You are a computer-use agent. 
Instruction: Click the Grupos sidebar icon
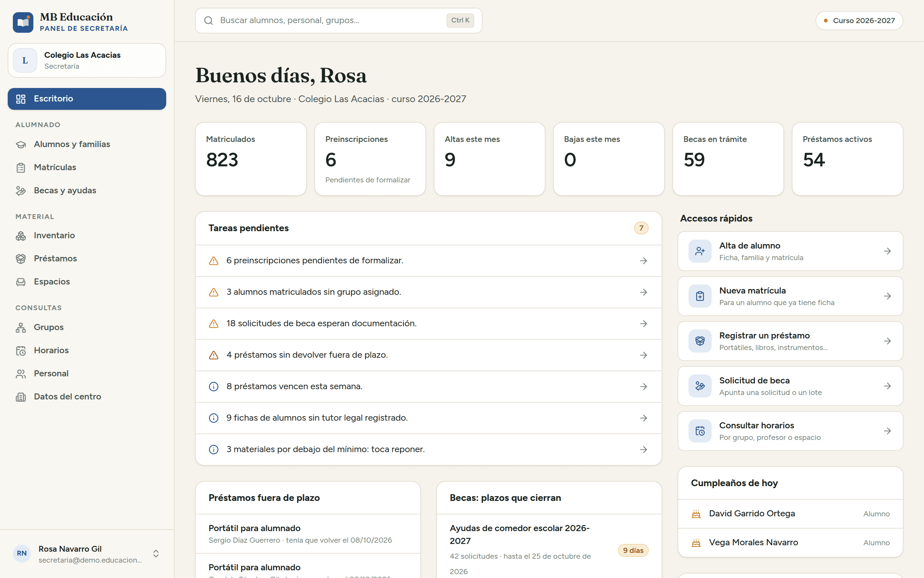[x=21, y=328]
